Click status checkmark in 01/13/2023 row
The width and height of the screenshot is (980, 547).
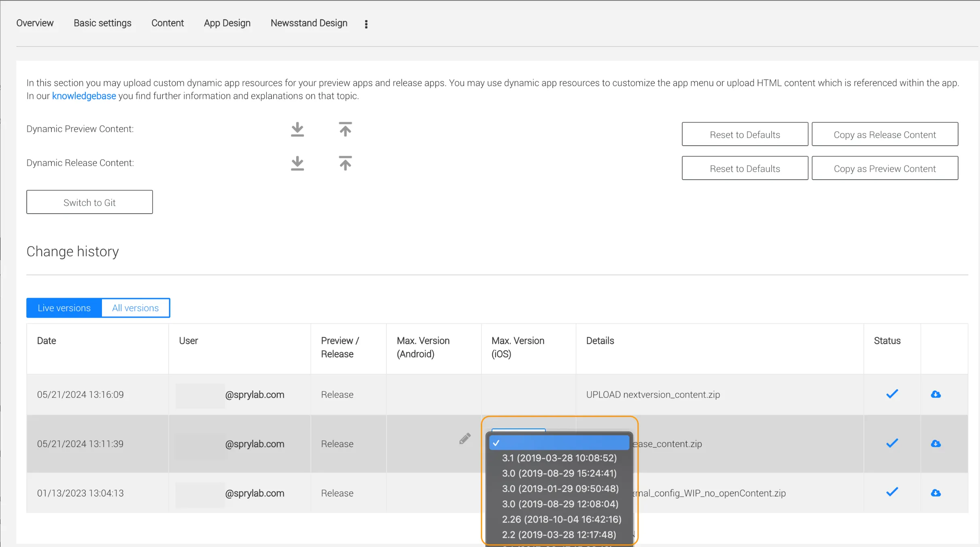892,492
